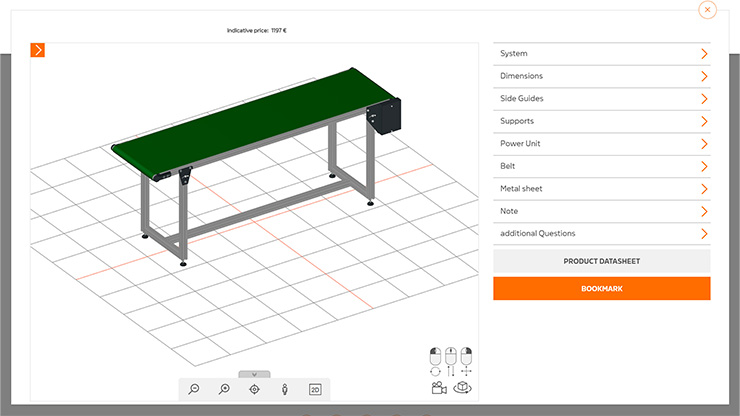Toggle the human figure scale reference icon

point(285,389)
